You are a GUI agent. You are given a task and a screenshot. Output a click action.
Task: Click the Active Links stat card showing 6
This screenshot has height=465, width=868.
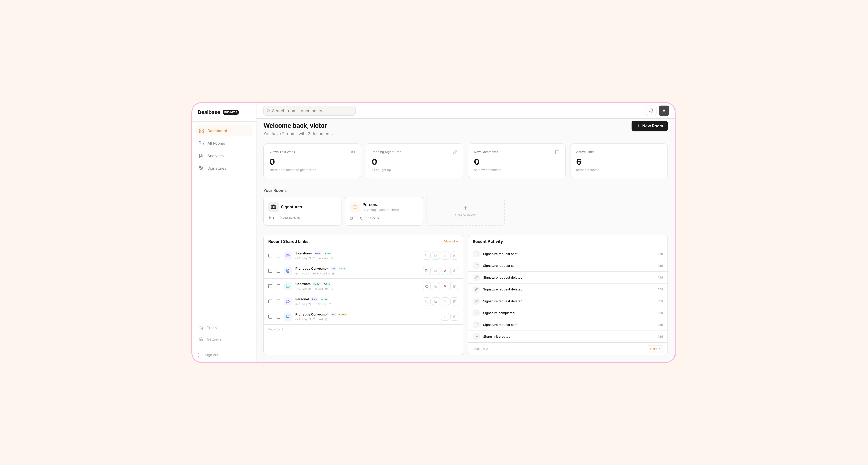tap(619, 161)
